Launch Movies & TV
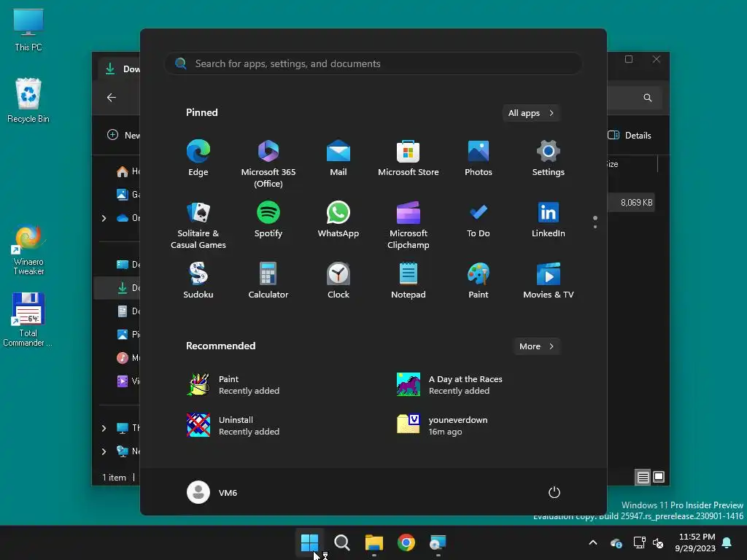 (x=549, y=281)
